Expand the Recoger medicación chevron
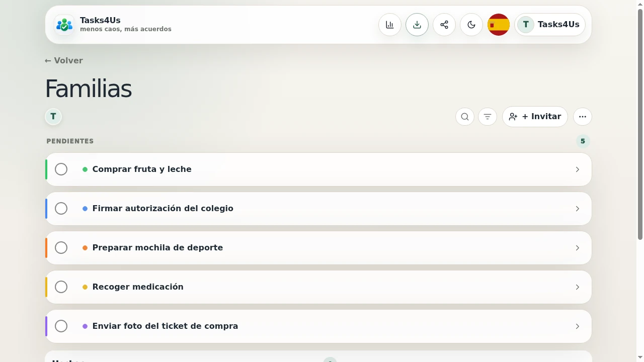The width and height of the screenshot is (644, 362). point(578,287)
